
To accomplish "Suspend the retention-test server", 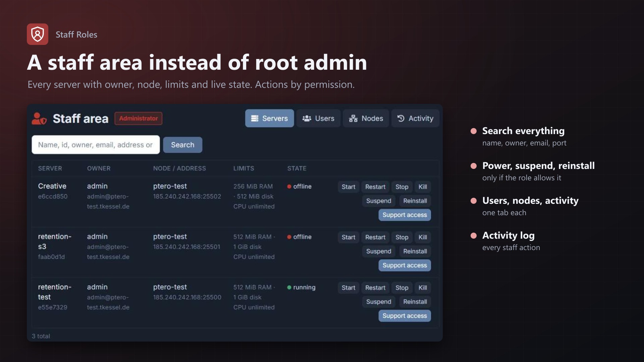I will click(379, 302).
